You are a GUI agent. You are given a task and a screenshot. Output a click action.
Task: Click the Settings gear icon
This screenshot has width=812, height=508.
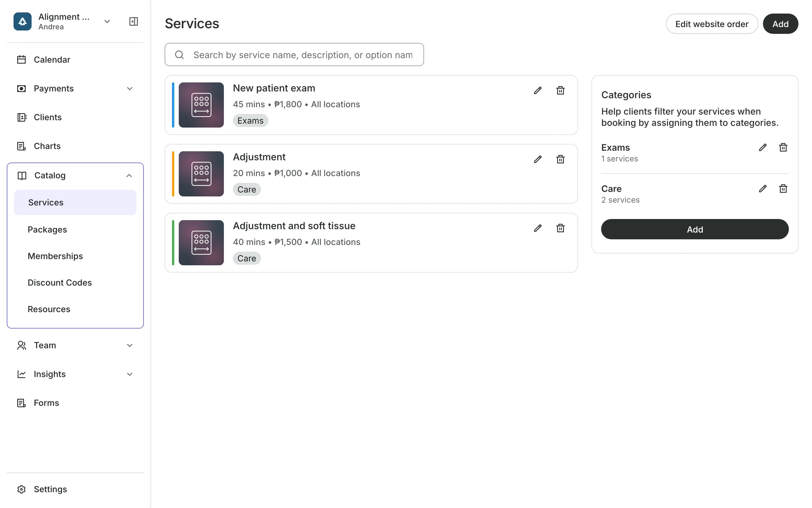click(x=21, y=489)
